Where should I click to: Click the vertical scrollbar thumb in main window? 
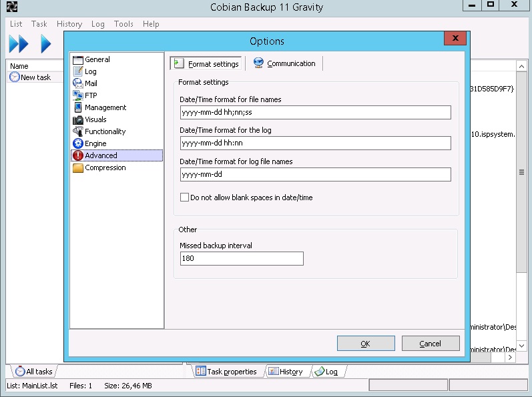(521, 172)
